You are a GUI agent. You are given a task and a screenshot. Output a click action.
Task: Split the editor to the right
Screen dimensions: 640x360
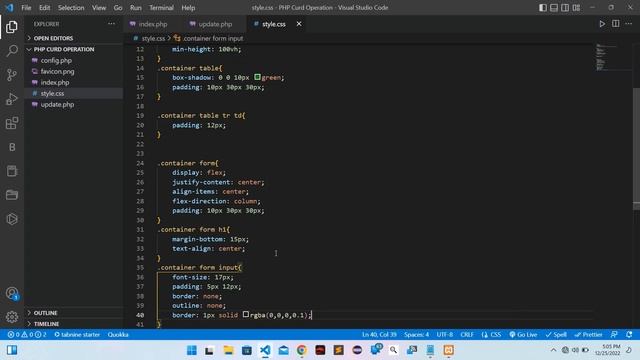click(616, 24)
